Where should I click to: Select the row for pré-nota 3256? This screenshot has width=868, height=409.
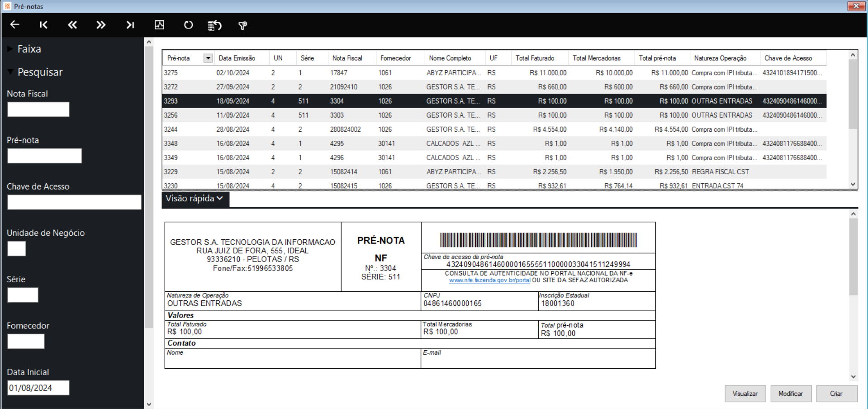[x=494, y=115]
